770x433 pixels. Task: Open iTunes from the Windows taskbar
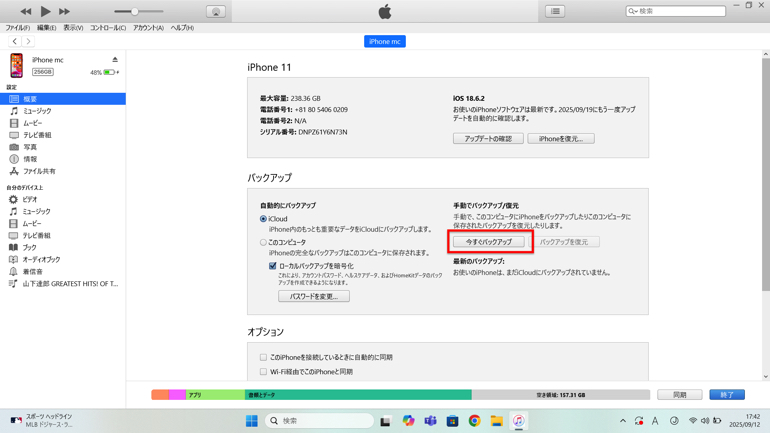[x=518, y=421]
